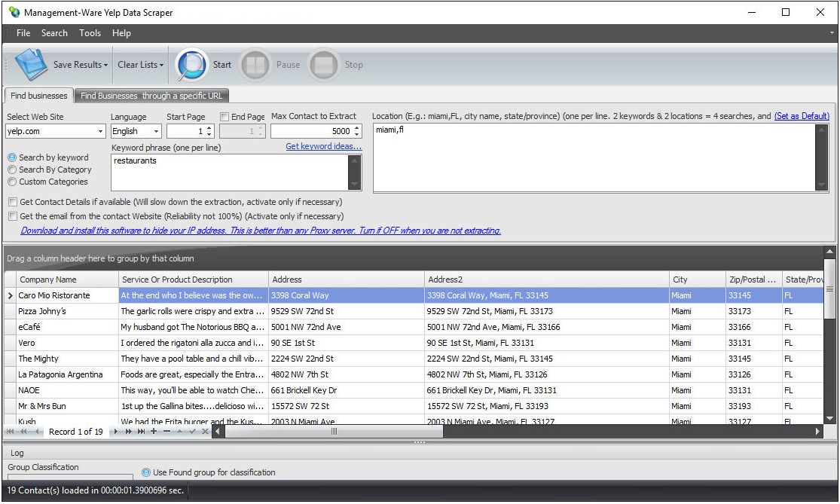Viewport: 840px width, 504px height.
Task: Click the Stop extraction icon
Action: tap(324, 65)
